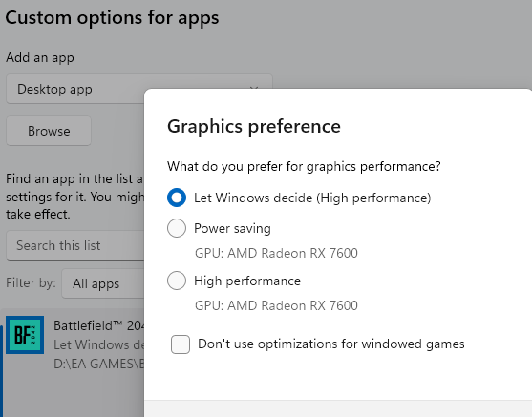Click the "High performance" option label
Viewport: 532px width, 417px height.
247,281
